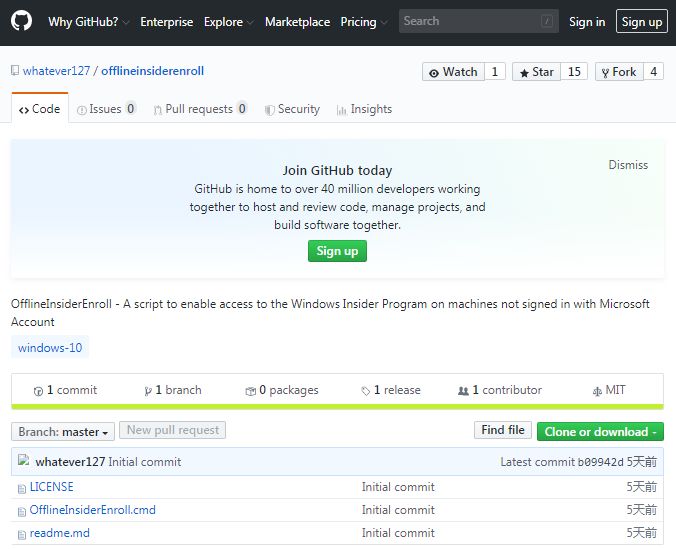Open the Why GitHub? dropdown menu

[88, 22]
